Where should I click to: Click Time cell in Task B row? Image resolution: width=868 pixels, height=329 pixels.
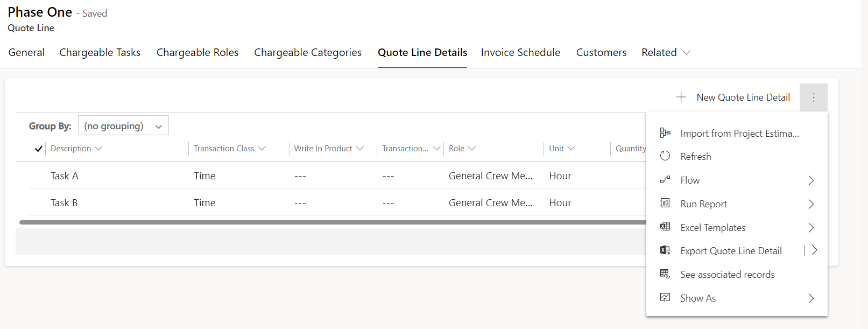click(204, 202)
